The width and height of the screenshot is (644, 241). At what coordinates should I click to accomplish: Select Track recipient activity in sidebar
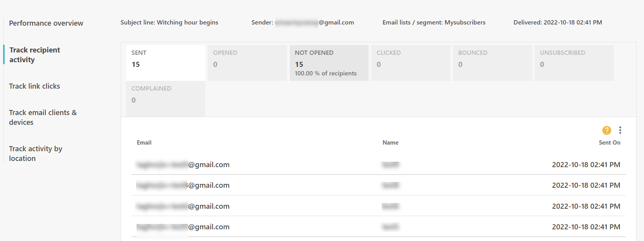click(35, 54)
